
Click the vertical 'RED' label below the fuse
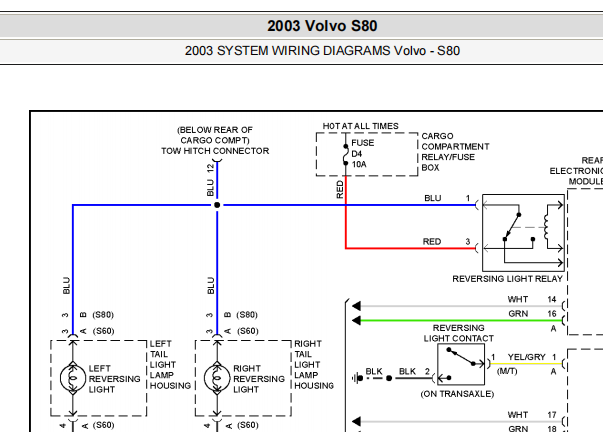(340, 190)
